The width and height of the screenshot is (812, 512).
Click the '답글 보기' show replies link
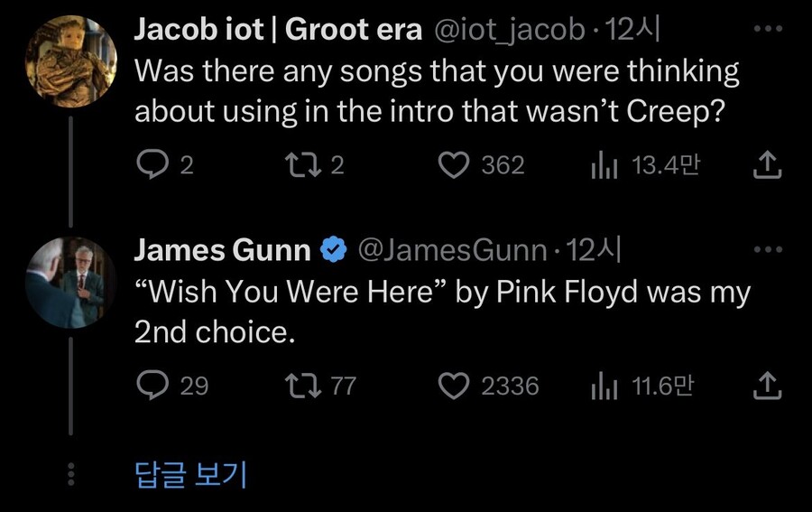[x=190, y=473]
